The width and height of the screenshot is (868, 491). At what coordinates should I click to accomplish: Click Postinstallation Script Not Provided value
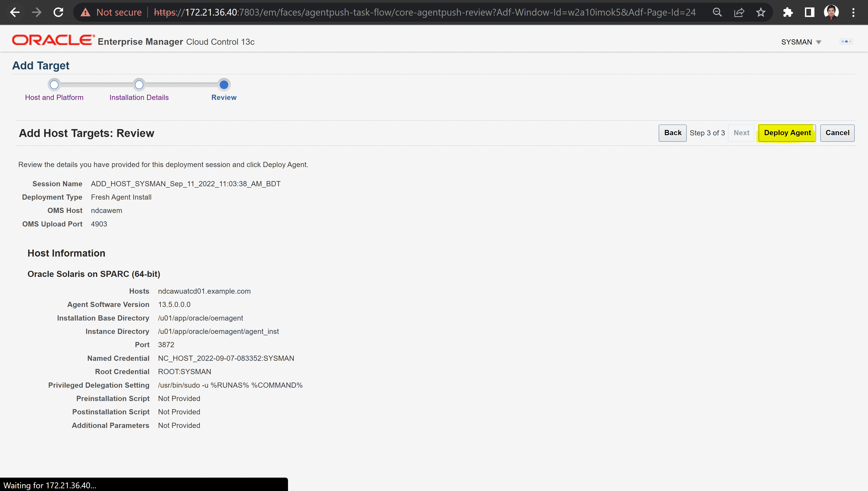click(179, 412)
